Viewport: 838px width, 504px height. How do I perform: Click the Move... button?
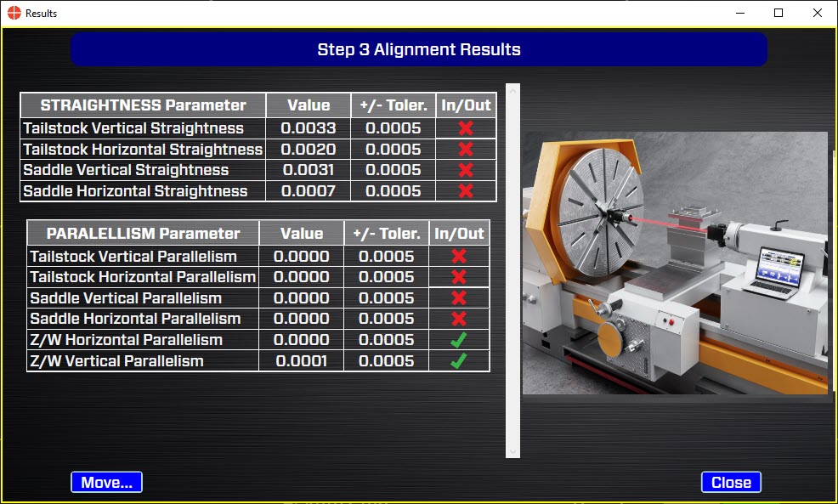[106, 482]
